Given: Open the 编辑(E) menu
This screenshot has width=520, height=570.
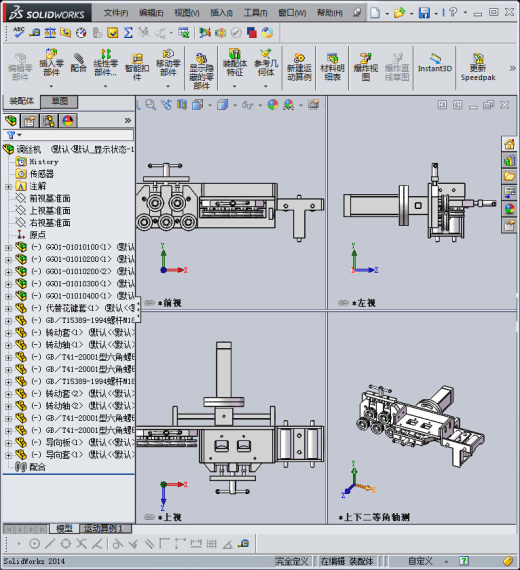Looking at the screenshot, I should click(x=151, y=13).
